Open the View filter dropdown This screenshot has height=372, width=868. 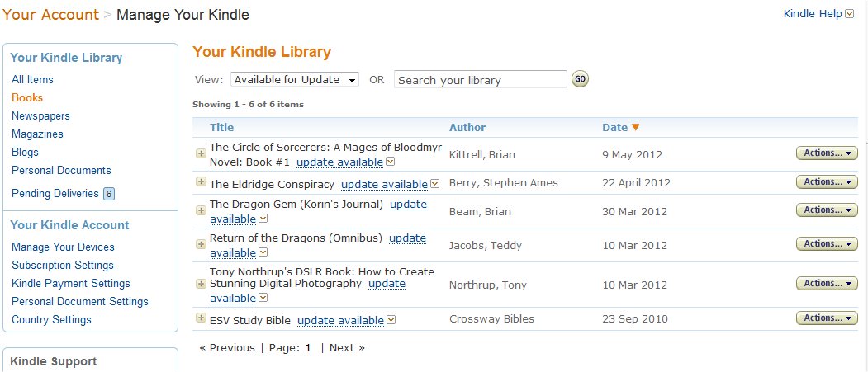(x=294, y=80)
